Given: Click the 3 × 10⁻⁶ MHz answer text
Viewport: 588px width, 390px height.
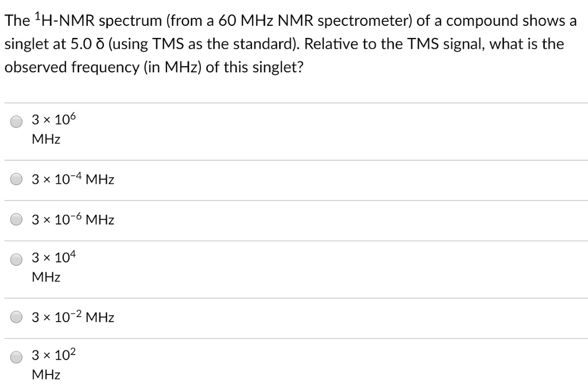Looking at the screenshot, I should pyautogui.click(x=72, y=219).
